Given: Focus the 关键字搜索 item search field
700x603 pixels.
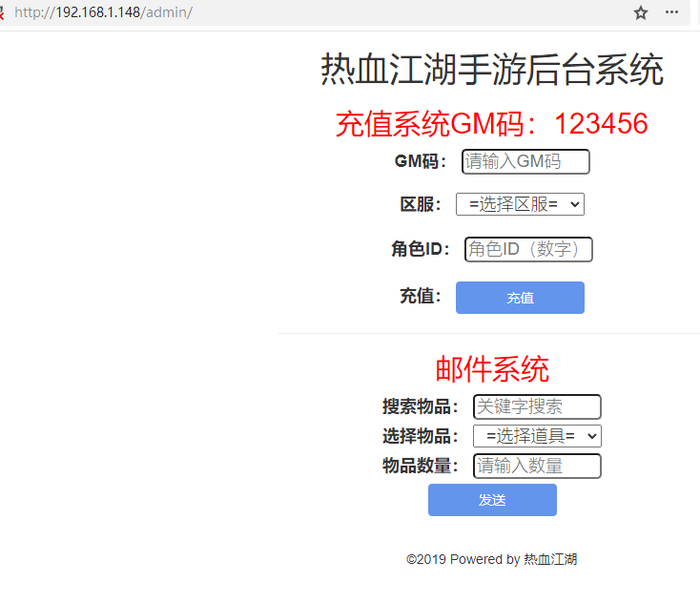Looking at the screenshot, I should pos(537,406).
